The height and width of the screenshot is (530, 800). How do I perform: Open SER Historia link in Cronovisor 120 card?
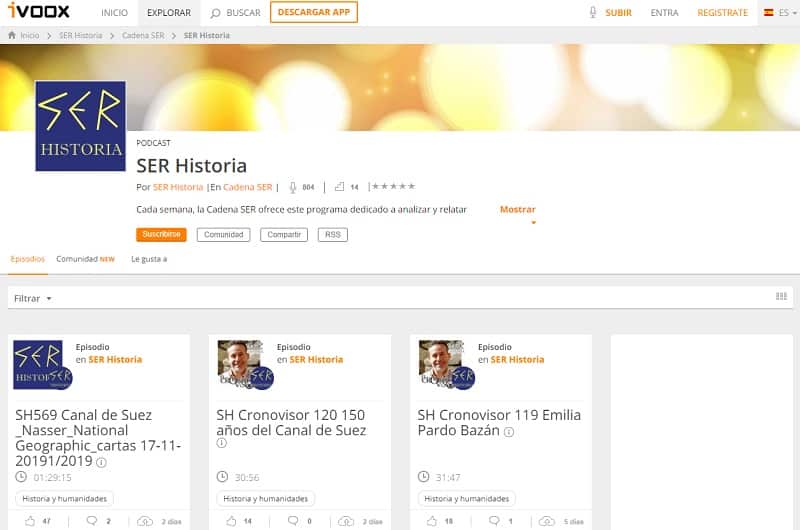click(x=316, y=360)
